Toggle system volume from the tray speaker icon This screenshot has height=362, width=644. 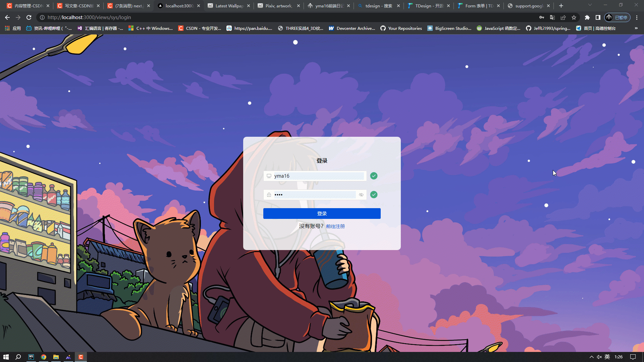[x=599, y=357]
